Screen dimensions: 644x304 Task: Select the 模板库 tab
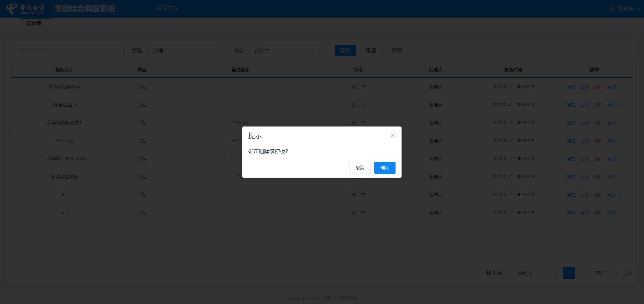pyautogui.click(x=34, y=23)
